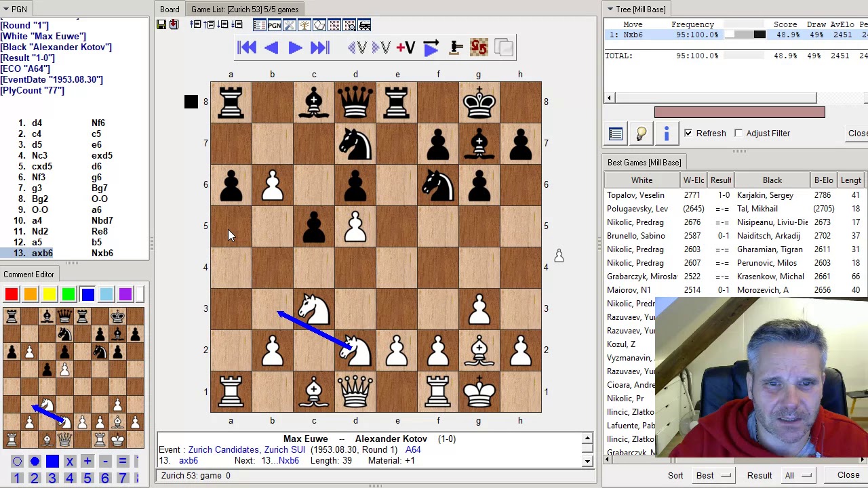Click the Close button in Best Games
This screenshot has width=868, height=488.
point(848,475)
